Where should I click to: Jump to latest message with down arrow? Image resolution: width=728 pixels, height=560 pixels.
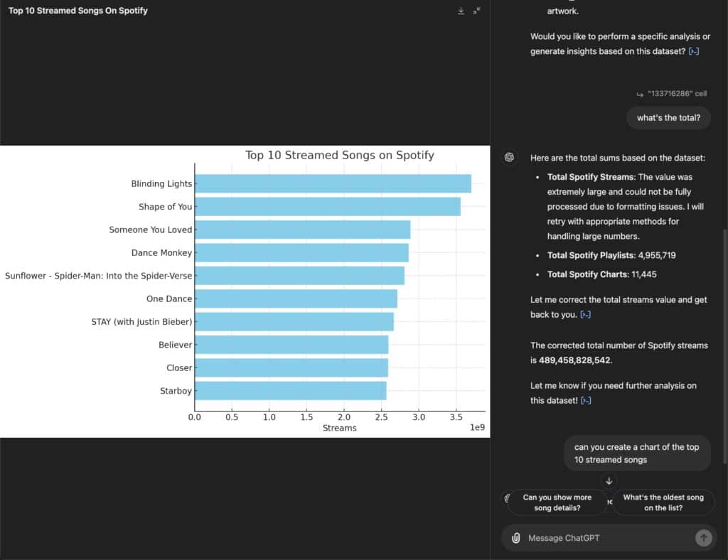609,481
